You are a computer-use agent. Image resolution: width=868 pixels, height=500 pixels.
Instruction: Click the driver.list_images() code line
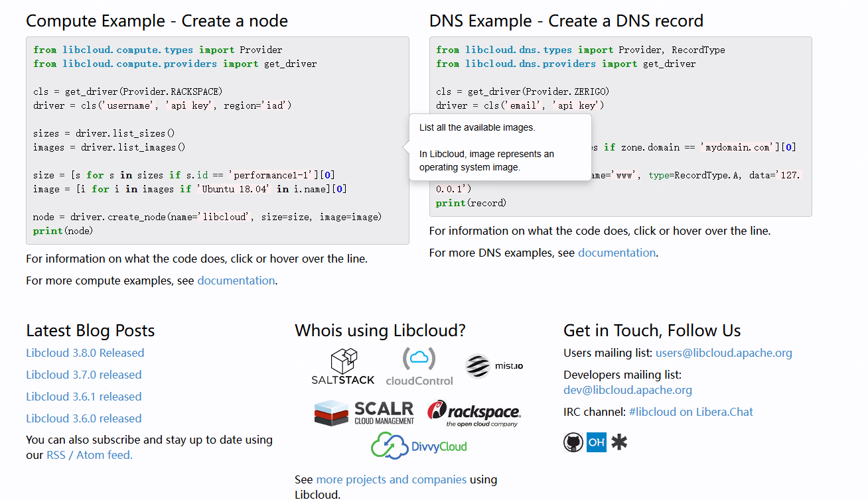pyautogui.click(x=109, y=147)
